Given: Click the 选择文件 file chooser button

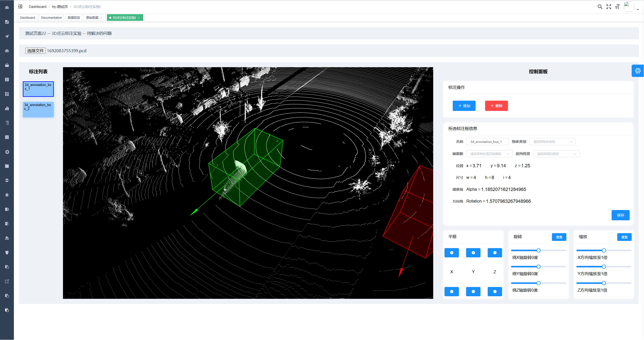Looking at the screenshot, I should click(35, 51).
